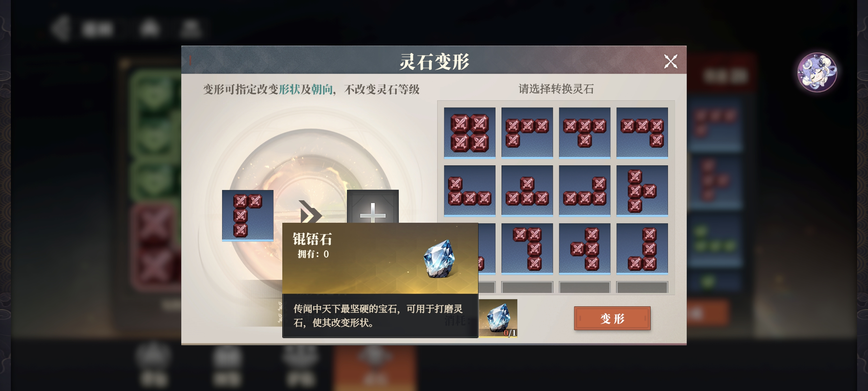Pick the L-shape with block below left end
Viewport: 868px width, 391px height.
click(x=527, y=133)
